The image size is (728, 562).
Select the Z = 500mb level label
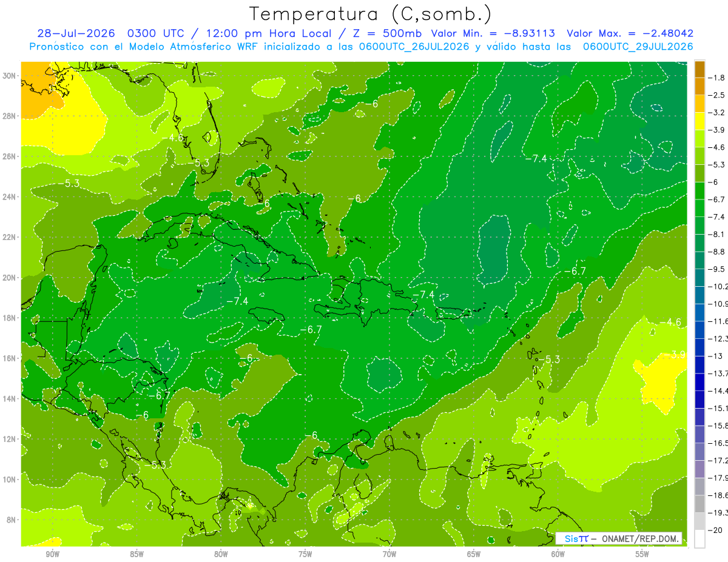pos(388,33)
